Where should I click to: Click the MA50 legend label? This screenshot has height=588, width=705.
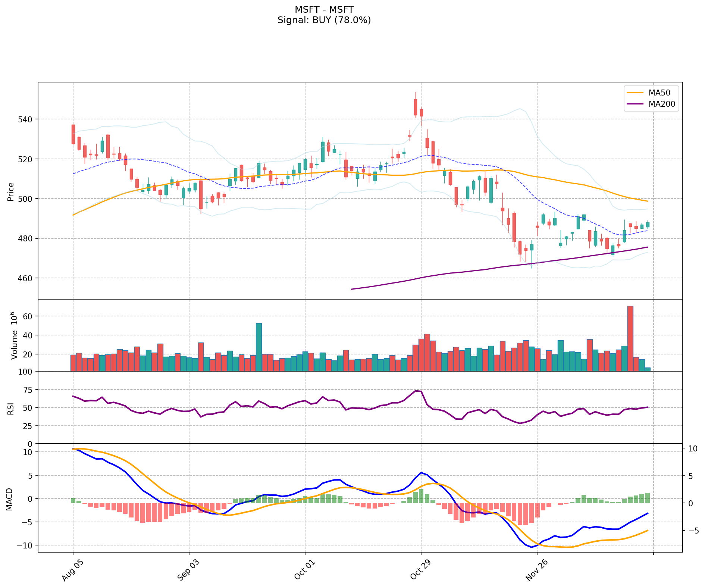(657, 93)
